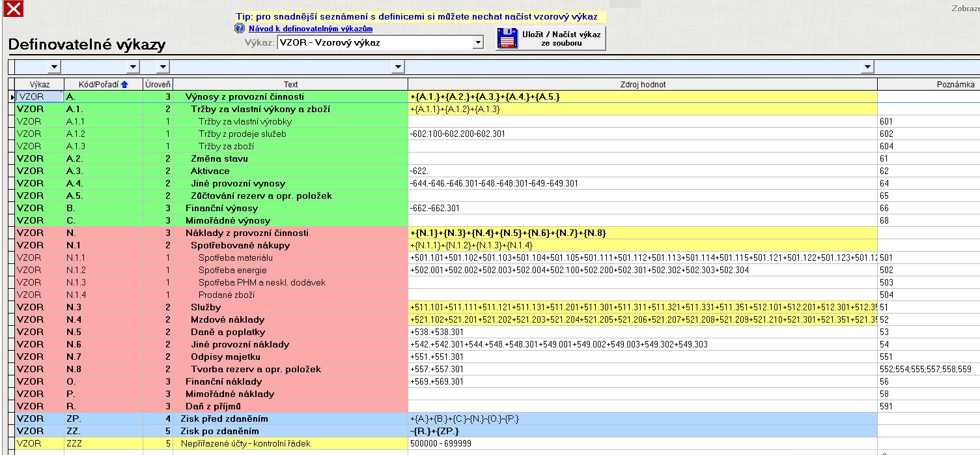Screen dimensions: 980x455
Task: Select the Prodané zboží text cell
Action: [x=290, y=295]
